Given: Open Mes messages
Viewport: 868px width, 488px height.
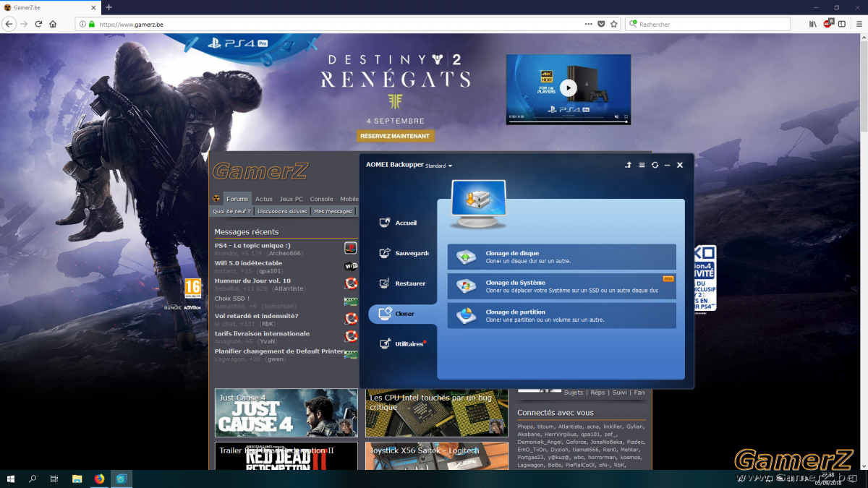Looking at the screenshot, I should point(333,211).
